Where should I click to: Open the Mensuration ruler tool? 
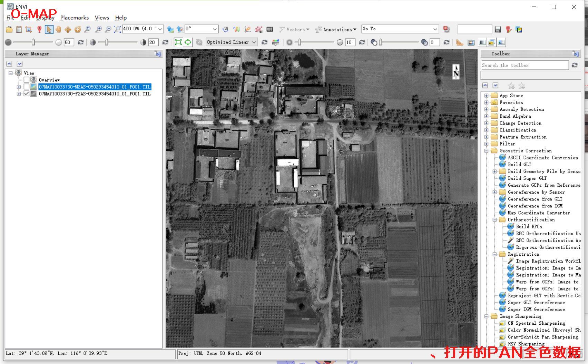pos(459,42)
